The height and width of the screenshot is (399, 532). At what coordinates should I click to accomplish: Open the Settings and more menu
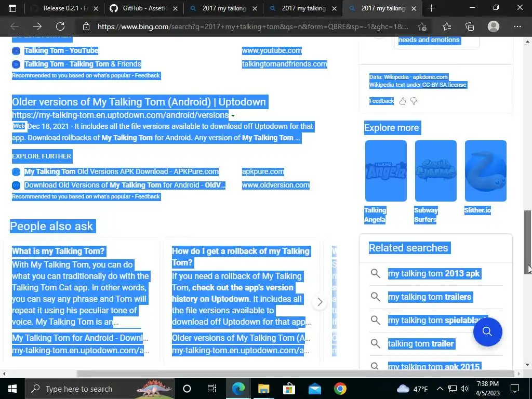pos(517,26)
